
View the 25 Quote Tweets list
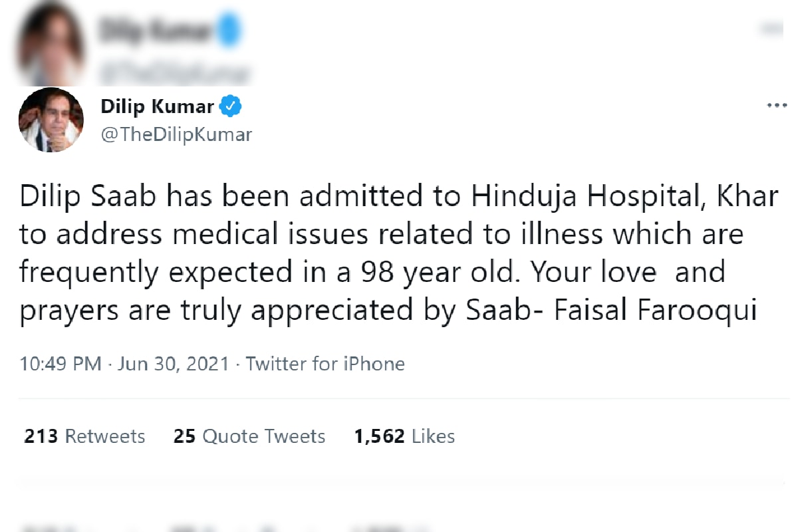click(x=249, y=436)
